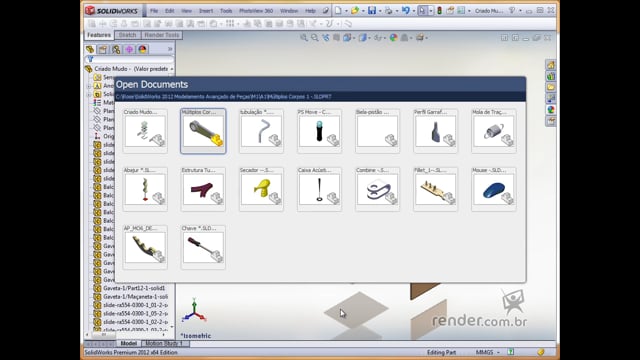Switch to the Render Tools tab
The width and height of the screenshot is (640, 360).
[x=162, y=35]
